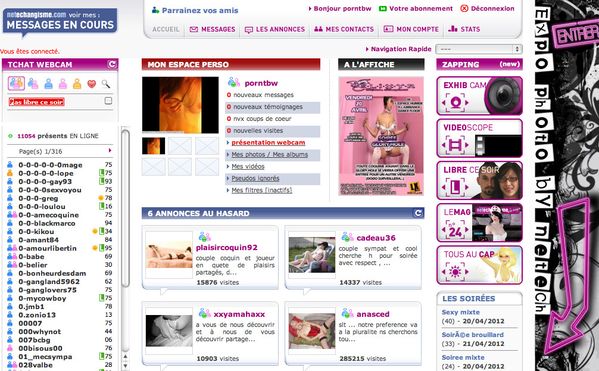Go to next page of online users
The width and height of the screenshot is (599, 371).
[x=110, y=151]
